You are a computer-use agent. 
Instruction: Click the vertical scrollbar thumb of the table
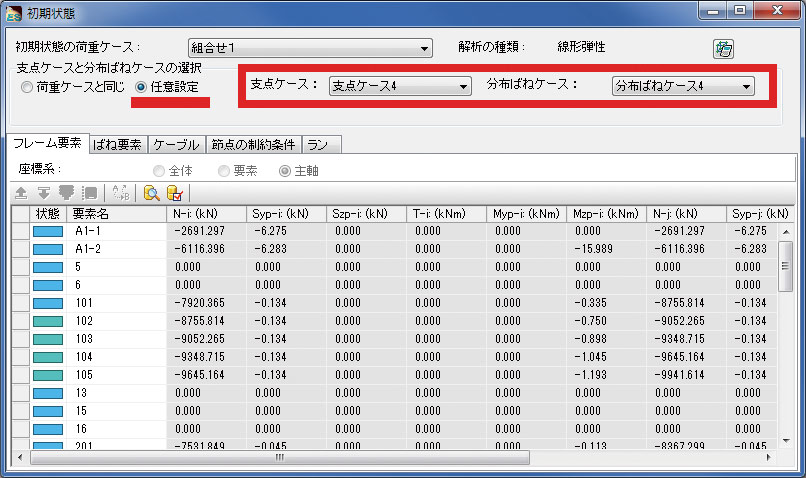coord(785,266)
